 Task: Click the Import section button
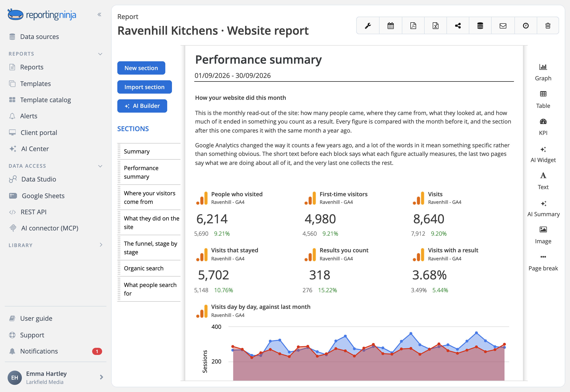144,87
